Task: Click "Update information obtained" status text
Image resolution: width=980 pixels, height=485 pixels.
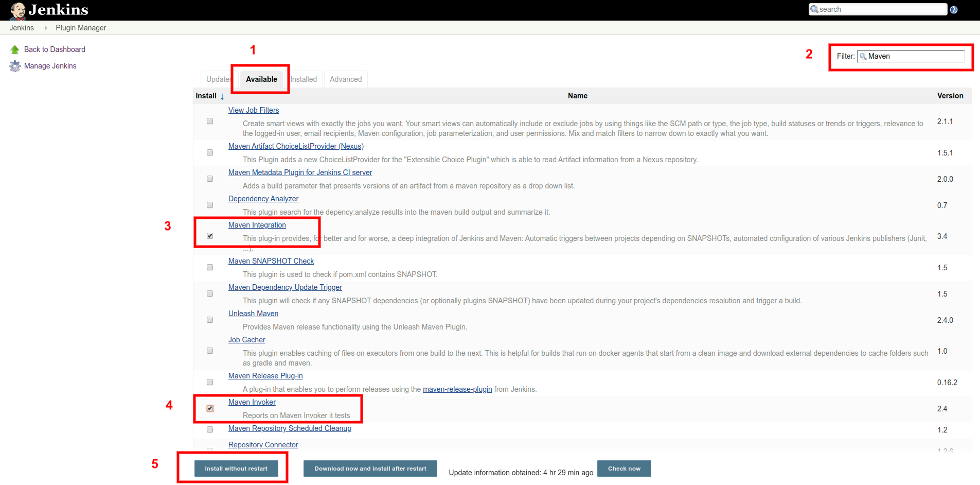Action: (521, 473)
